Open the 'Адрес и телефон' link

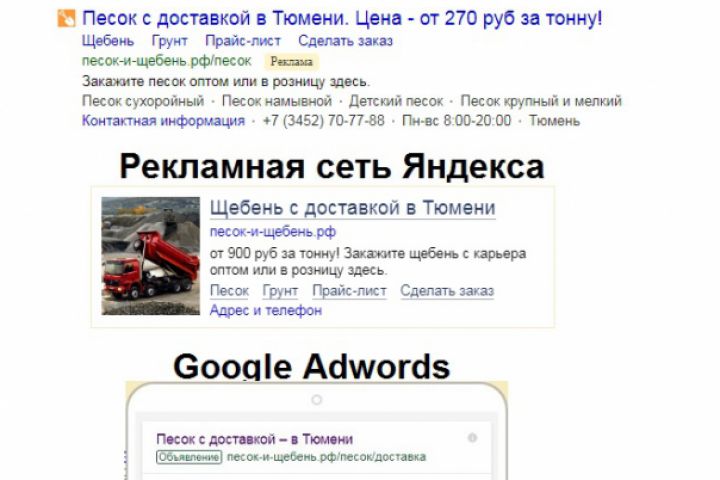(266, 311)
